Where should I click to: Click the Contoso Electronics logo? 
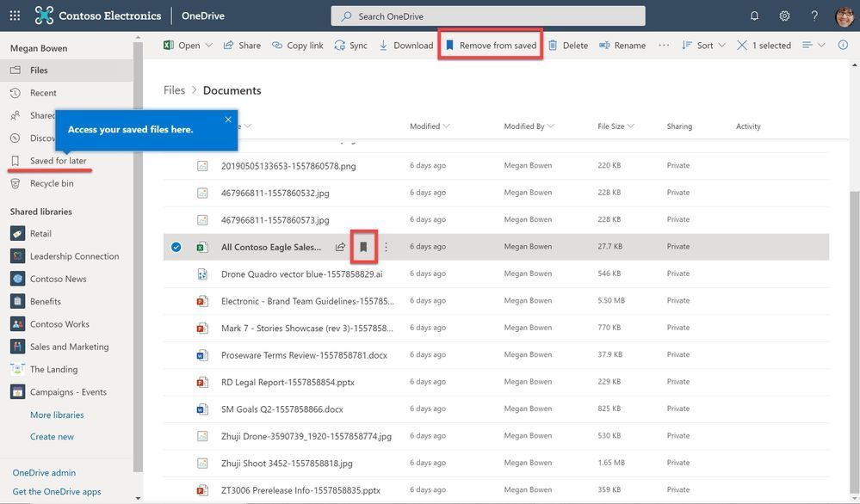44,15
